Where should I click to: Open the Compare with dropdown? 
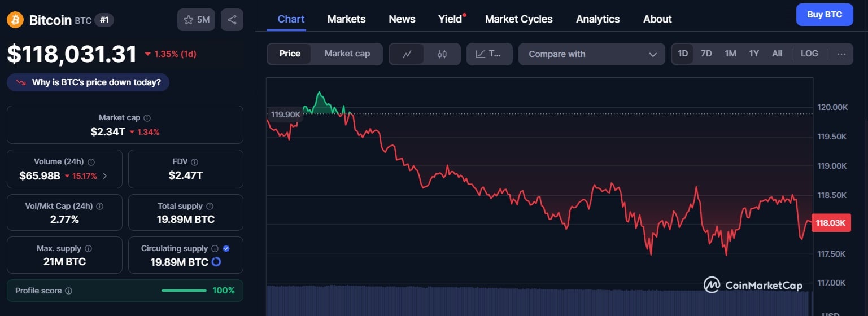pyautogui.click(x=592, y=54)
